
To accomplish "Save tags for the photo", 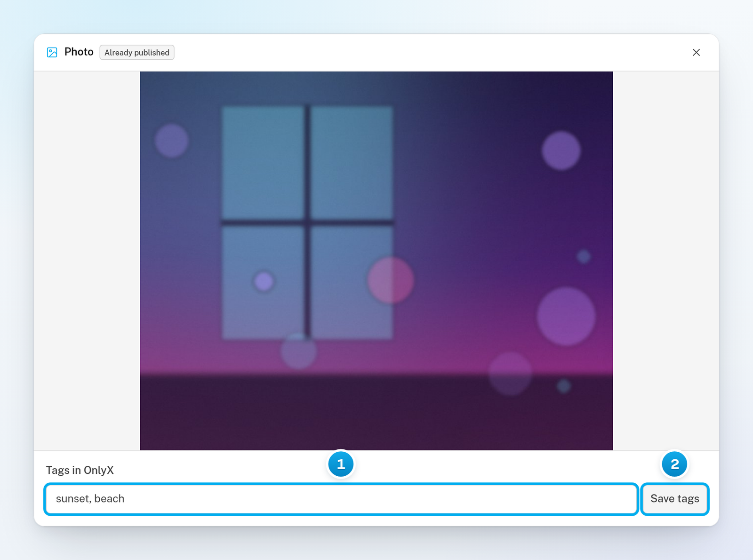I will pos(675,499).
